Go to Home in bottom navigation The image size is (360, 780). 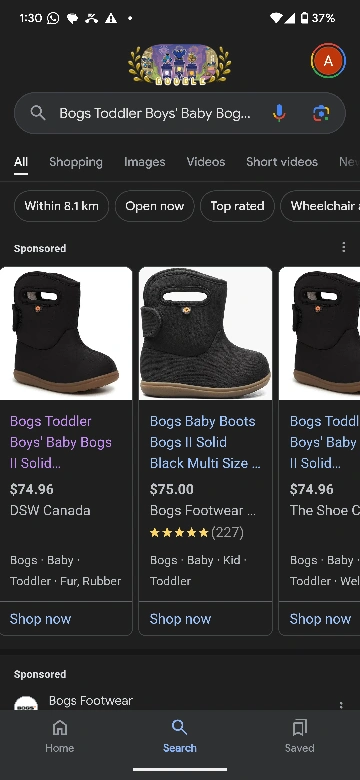[x=60, y=736]
